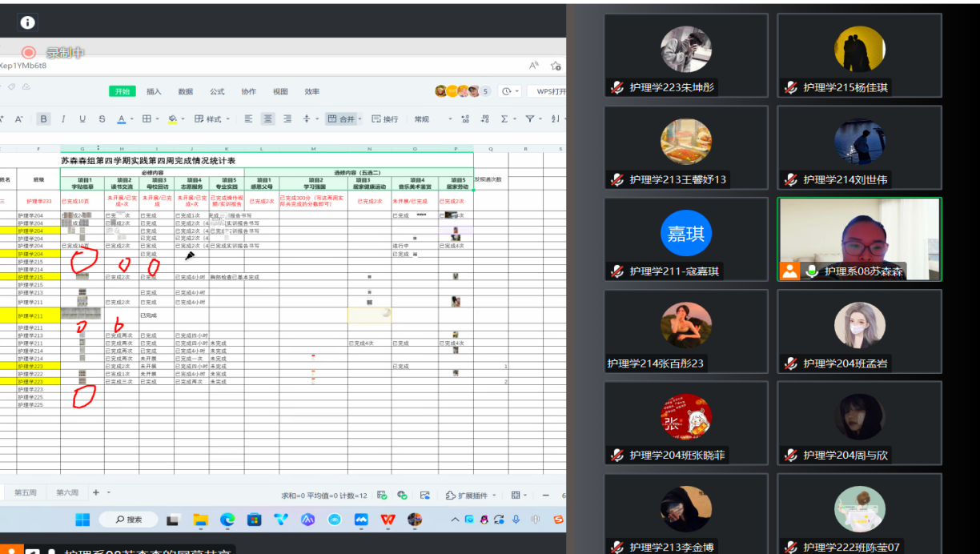980x554 pixels.
Task: Open the 公式 ribbon tab
Action: click(x=217, y=91)
